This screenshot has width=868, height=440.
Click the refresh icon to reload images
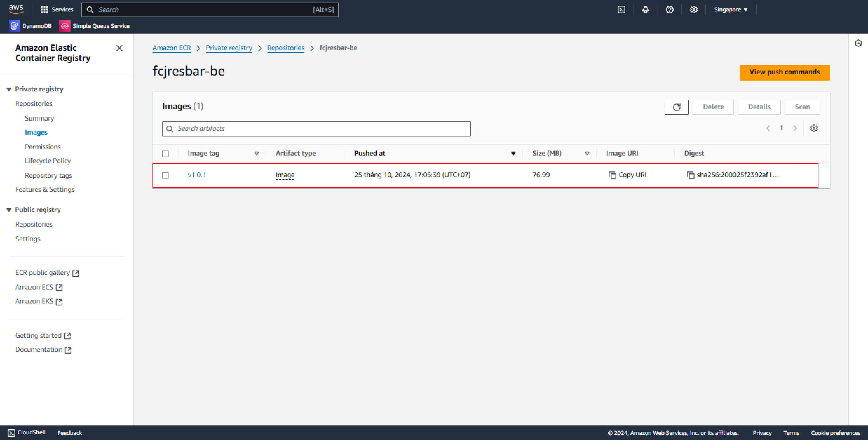tap(676, 107)
